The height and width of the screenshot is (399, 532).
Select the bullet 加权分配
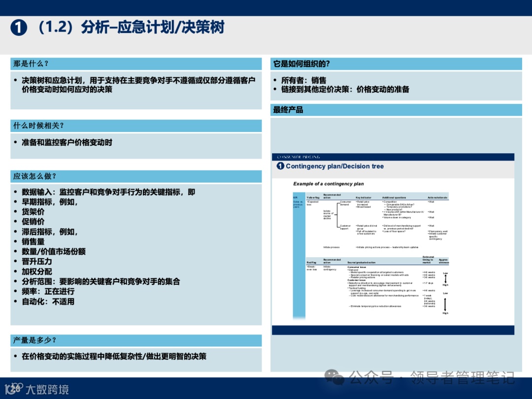tap(36, 271)
